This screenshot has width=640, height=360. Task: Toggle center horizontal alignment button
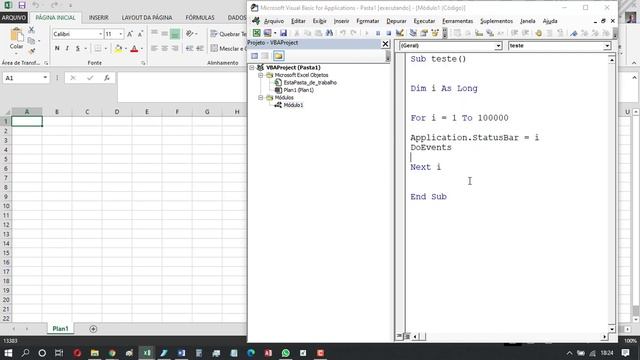point(164,49)
